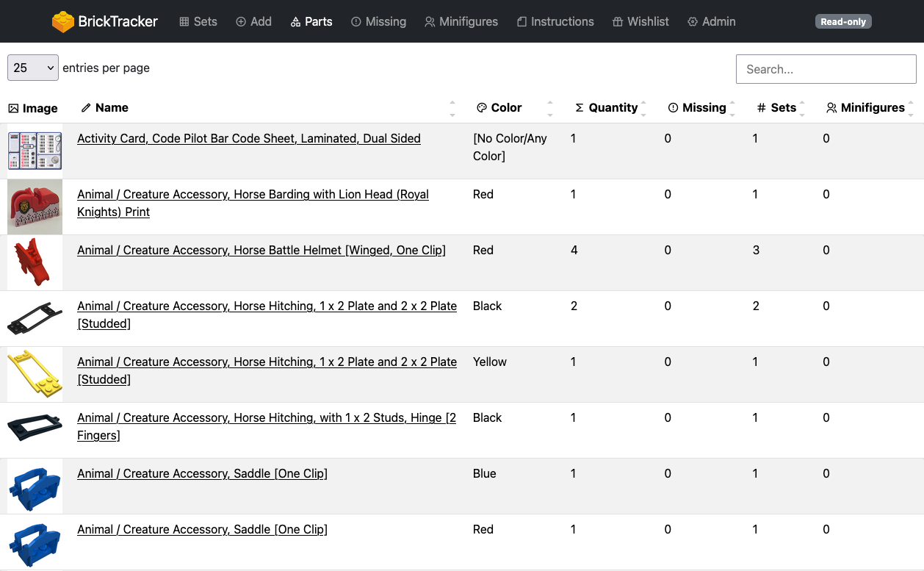Open Horse Battle Helmet part link
The image size is (924, 571).
261,250
